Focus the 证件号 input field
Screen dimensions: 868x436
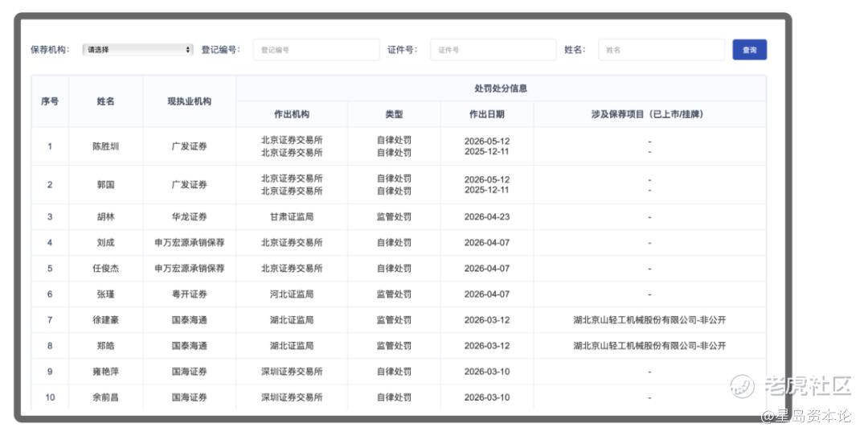pyautogui.click(x=493, y=50)
